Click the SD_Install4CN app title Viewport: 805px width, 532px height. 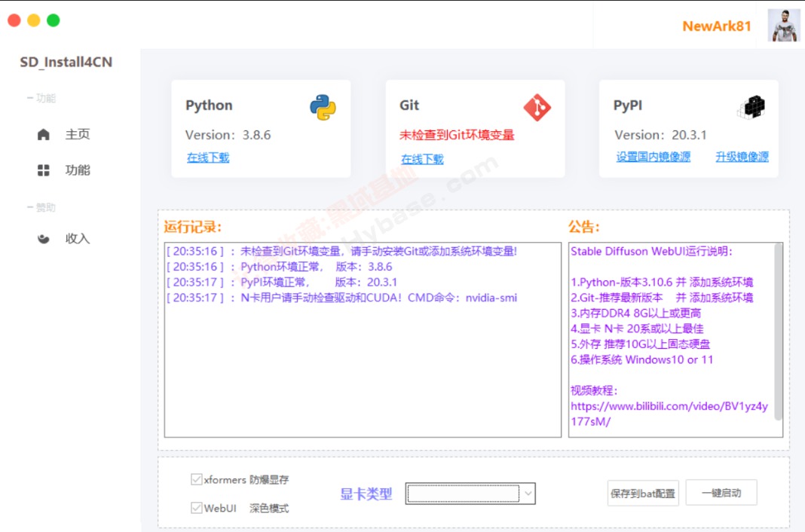click(66, 62)
